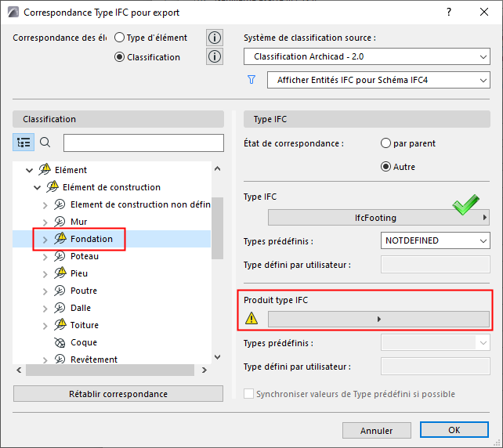Click the magnifier search icon
The image size is (503, 448).
tap(45, 143)
